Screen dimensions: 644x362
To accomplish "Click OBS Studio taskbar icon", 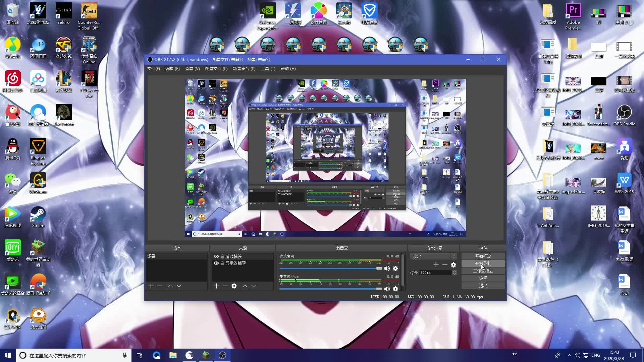I will click(x=222, y=355).
